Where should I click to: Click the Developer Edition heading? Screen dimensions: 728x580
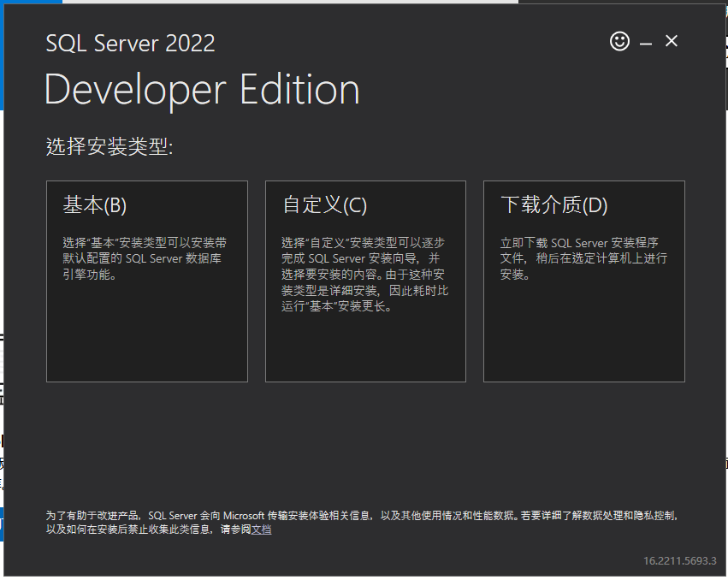(202, 90)
